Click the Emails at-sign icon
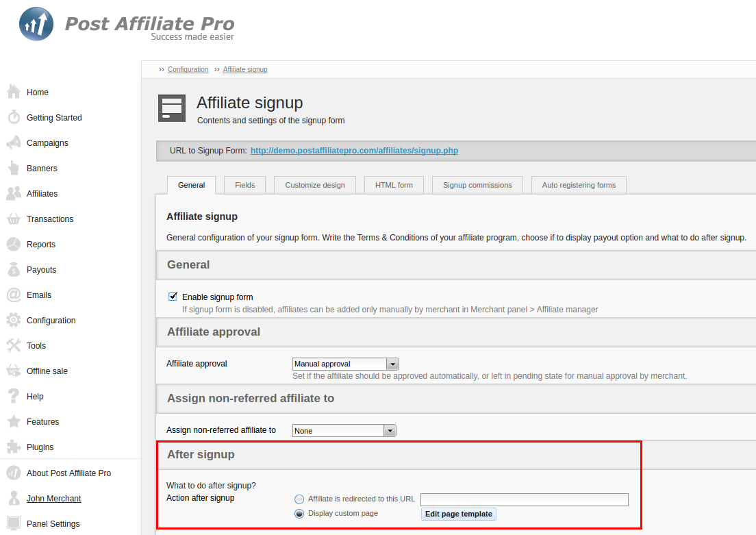Screen dimensions: 756x535 [x=14, y=295]
